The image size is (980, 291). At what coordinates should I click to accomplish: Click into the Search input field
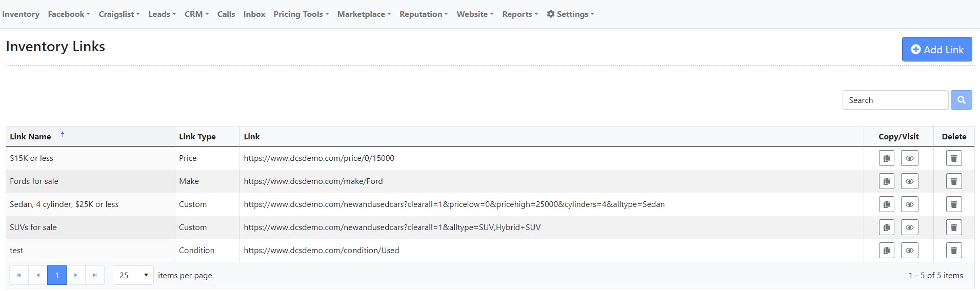click(x=894, y=100)
